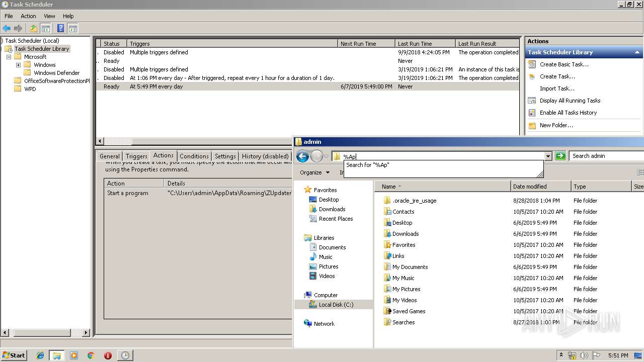Click Create Basic Task… action

564,64
